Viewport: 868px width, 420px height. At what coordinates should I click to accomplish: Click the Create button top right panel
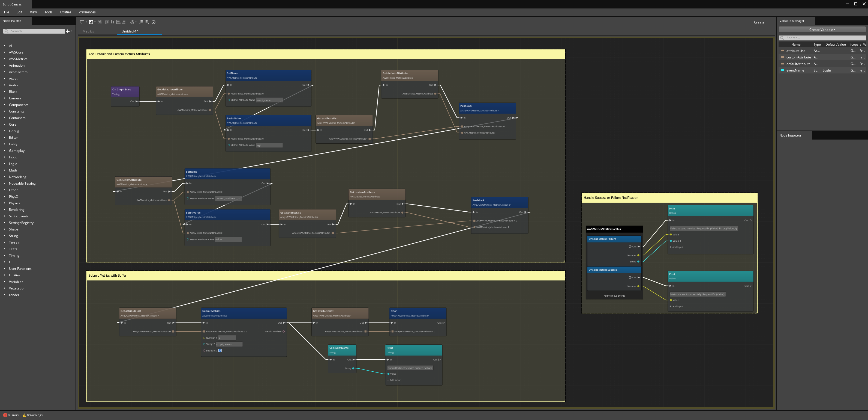(759, 22)
